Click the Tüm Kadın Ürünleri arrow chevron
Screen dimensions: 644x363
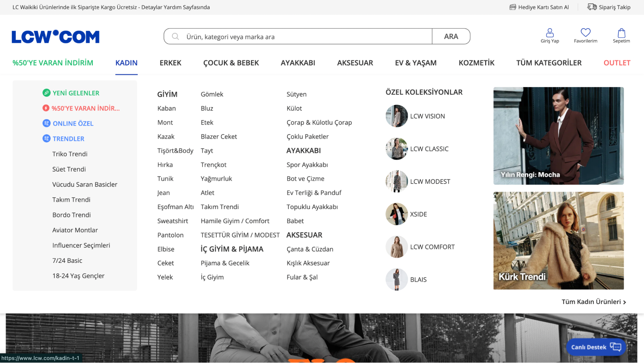[625, 302]
